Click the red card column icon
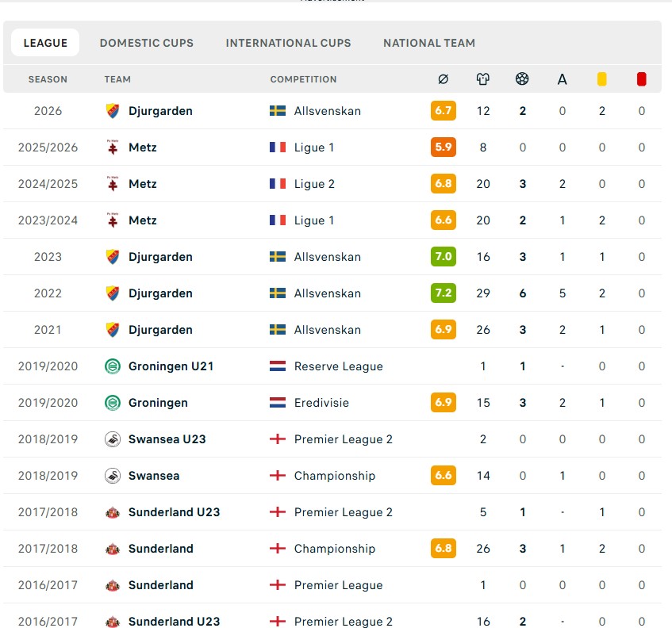The width and height of the screenshot is (672, 628). [x=641, y=79]
